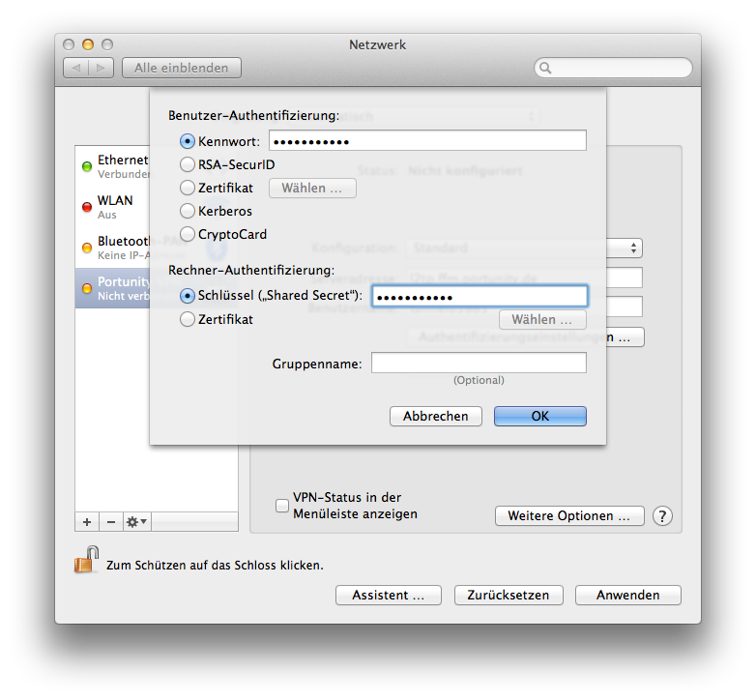Click Alle einblenden in the toolbar

[x=182, y=68]
